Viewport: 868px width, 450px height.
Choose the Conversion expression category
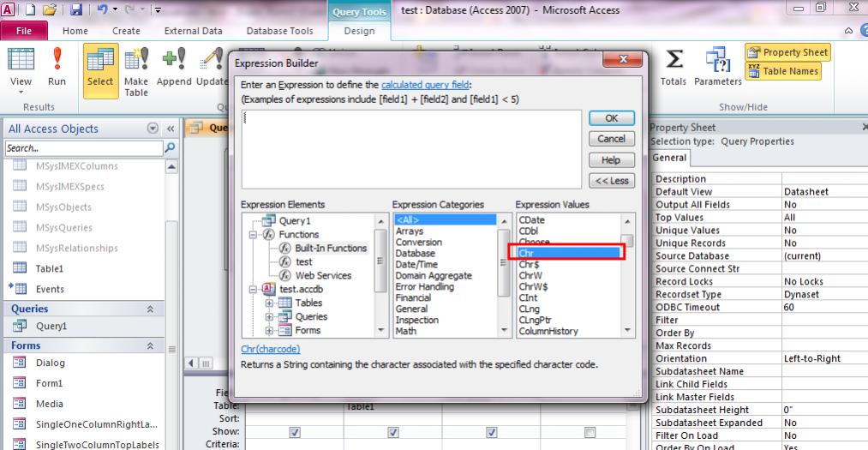pos(418,243)
